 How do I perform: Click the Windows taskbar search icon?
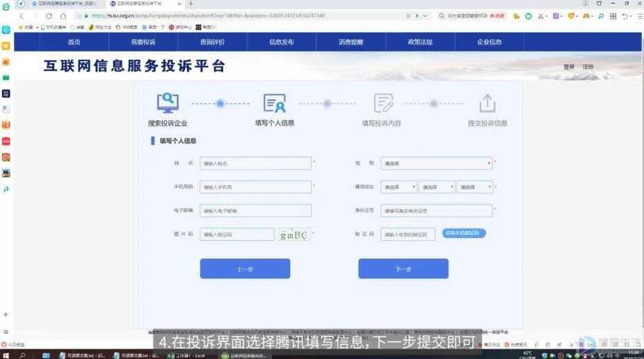click(x=22, y=356)
